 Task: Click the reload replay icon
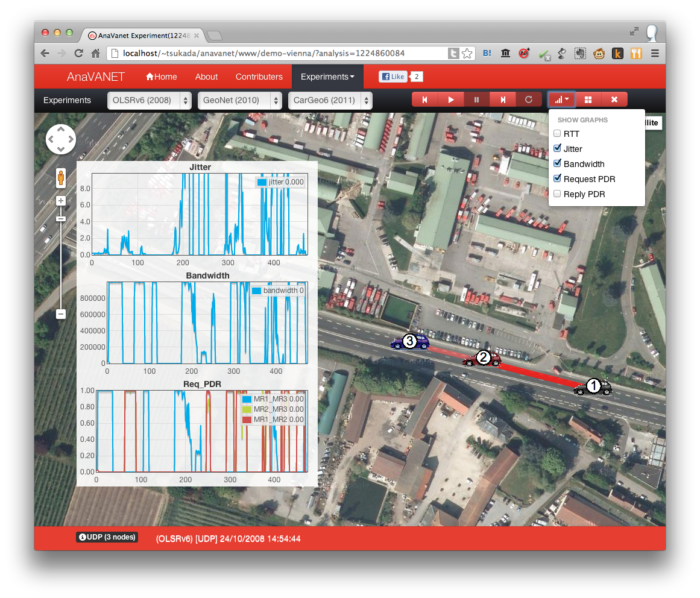point(529,100)
